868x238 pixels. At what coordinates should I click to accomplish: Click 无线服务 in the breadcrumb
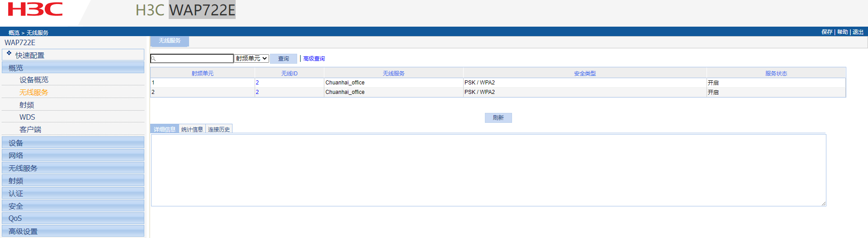coord(37,33)
